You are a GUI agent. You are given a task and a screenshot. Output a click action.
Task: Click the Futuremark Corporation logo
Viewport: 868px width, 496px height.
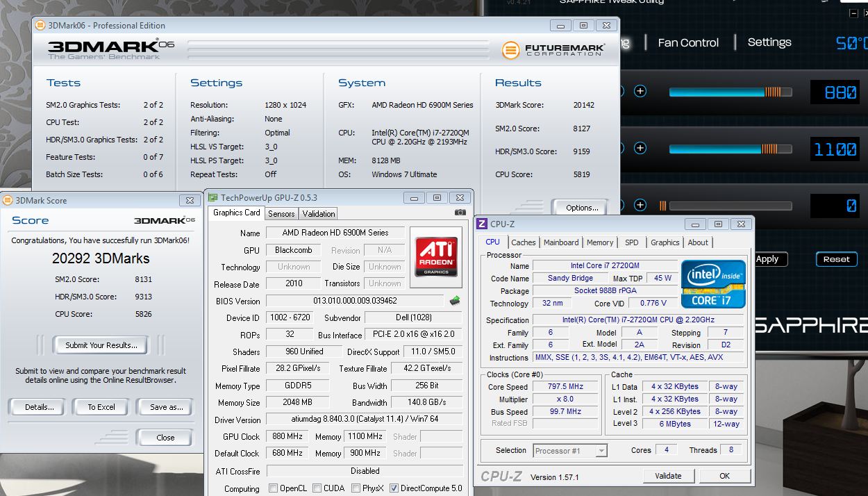(x=553, y=50)
